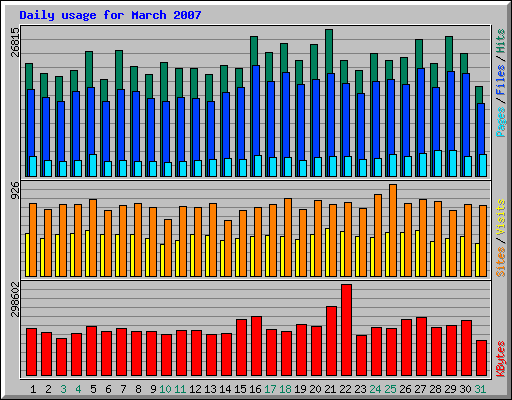Select day label 21 on the x-axis
Viewport: 512px width, 400px height.
[x=330, y=389]
